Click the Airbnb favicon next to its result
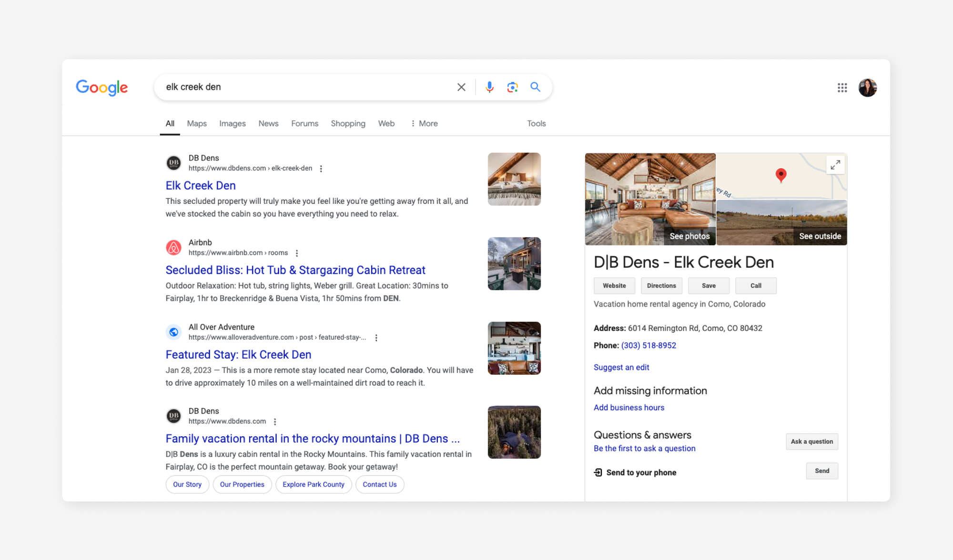Screen dimensions: 953x560 [173, 248]
